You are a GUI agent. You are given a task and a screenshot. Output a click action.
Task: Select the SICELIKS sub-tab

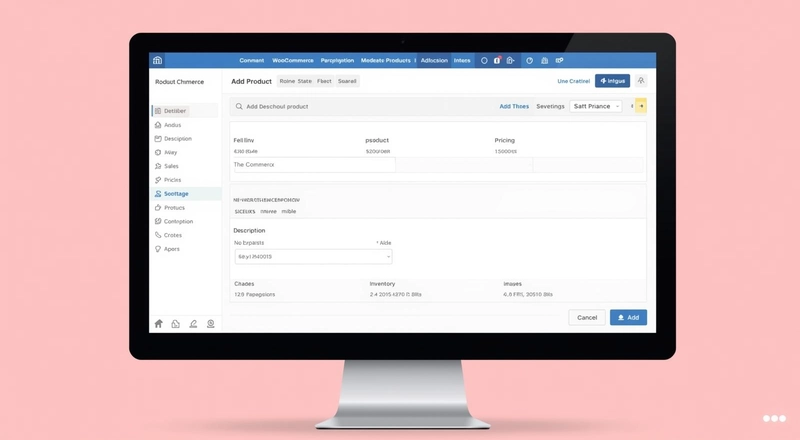(245, 211)
